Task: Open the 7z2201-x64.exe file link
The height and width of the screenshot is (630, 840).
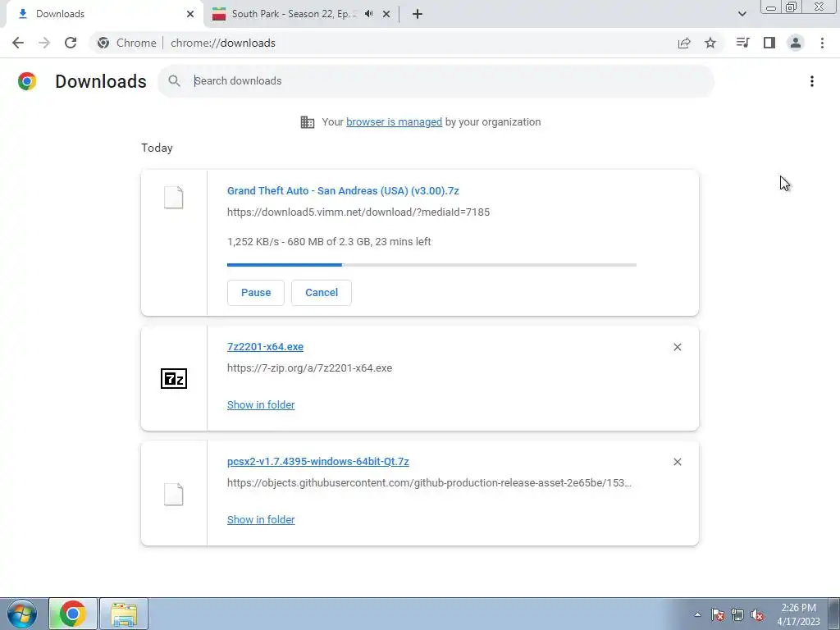Action: click(x=265, y=347)
